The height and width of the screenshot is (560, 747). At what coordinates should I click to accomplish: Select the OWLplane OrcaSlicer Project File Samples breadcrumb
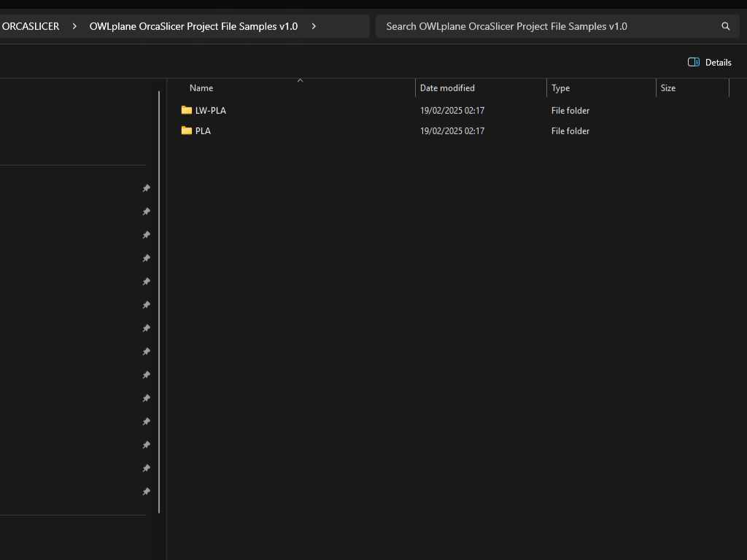[193, 26]
